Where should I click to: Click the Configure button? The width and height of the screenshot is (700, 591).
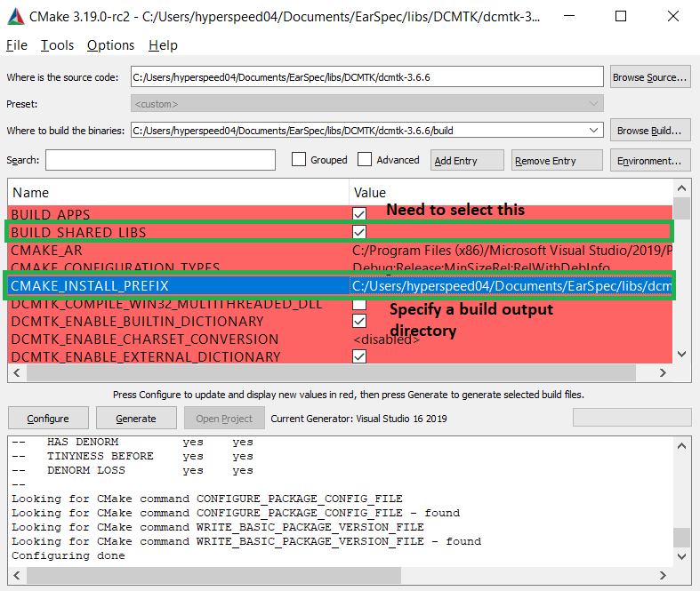coord(48,419)
